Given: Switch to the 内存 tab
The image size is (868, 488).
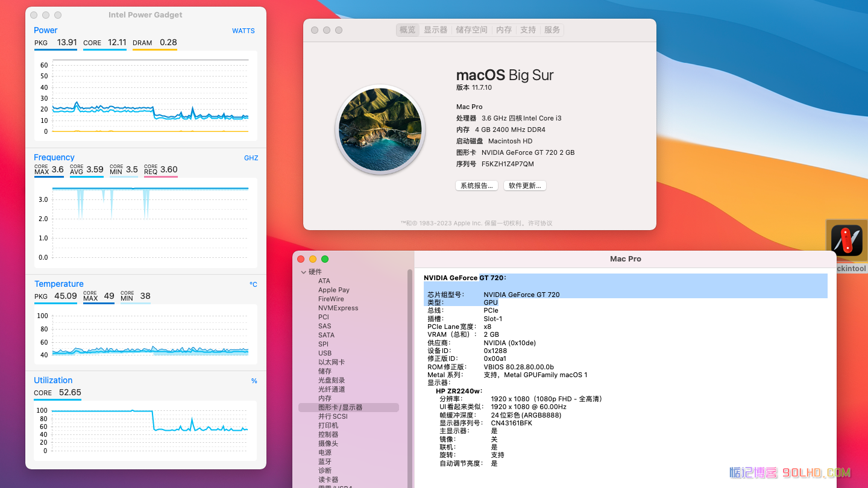Looking at the screenshot, I should coord(504,30).
